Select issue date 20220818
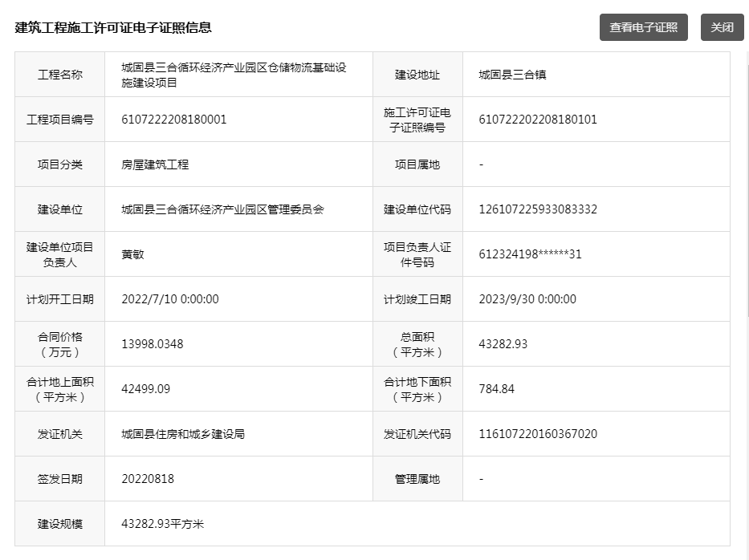This screenshot has width=749, height=560. tap(148, 479)
